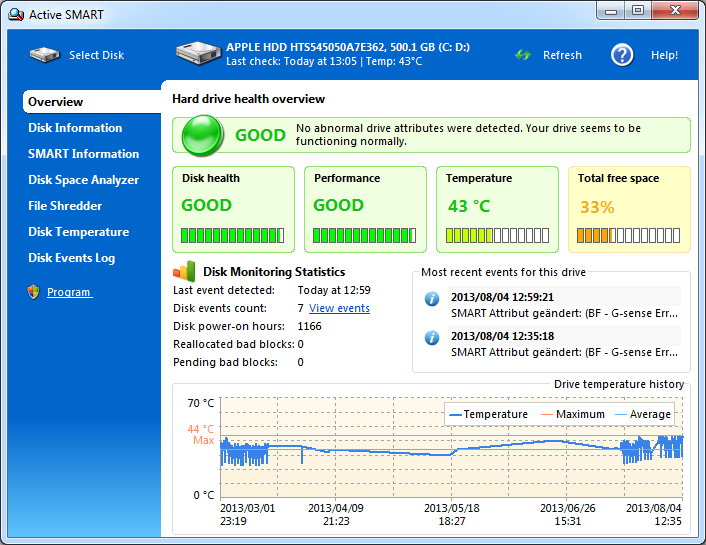Click the Program shield icon in sidebar

tap(34, 292)
